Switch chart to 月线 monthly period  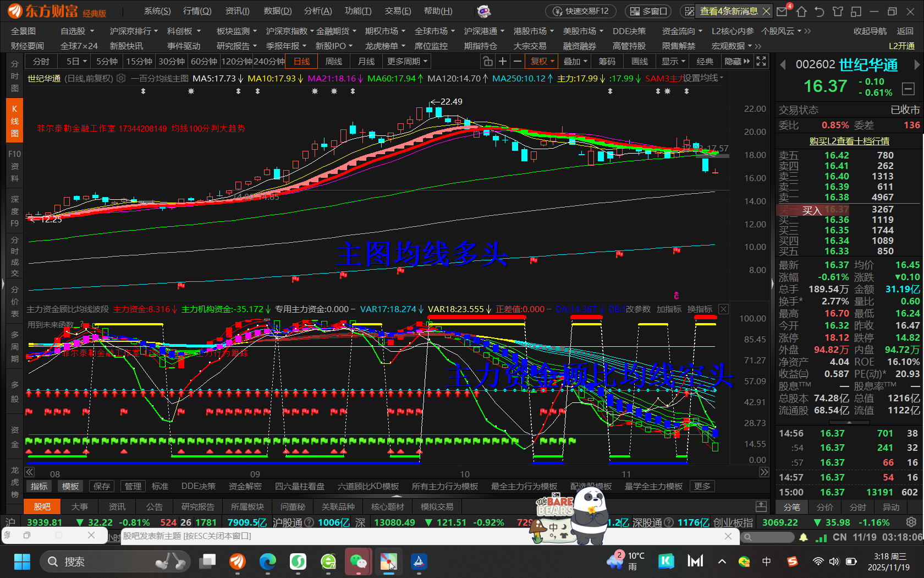(x=366, y=62)
